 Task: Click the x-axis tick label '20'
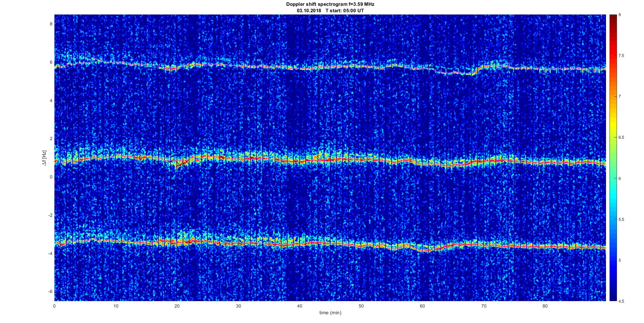pos(177,306)
